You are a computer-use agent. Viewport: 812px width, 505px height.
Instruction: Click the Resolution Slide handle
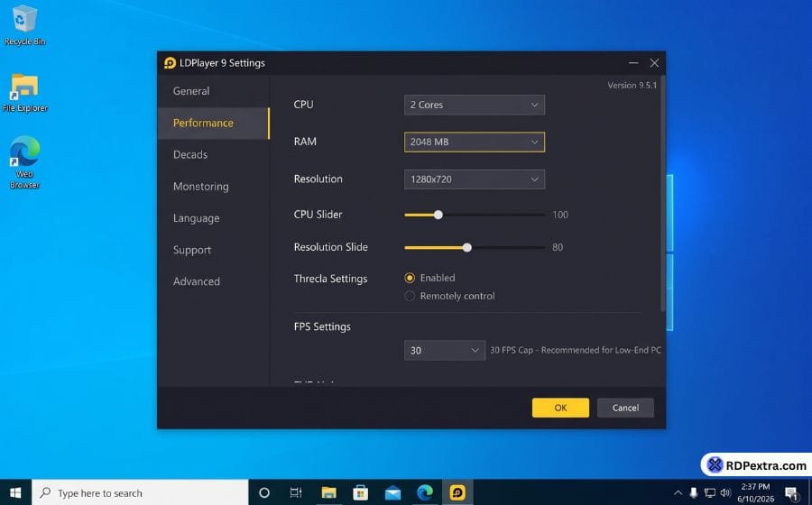[467, 247]
